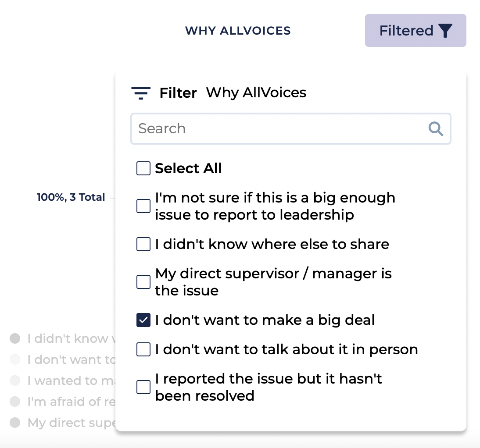Click the Search input field
480x448 pixels.
[x=281, y=128]
